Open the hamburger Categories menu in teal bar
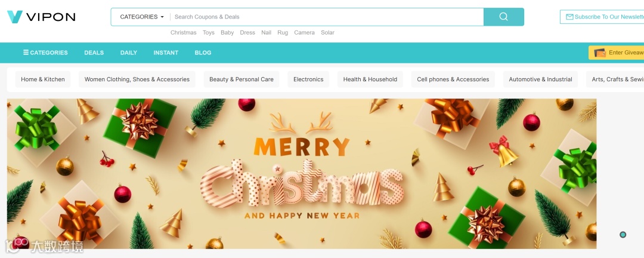644x258 pixels. pos(45,53)
